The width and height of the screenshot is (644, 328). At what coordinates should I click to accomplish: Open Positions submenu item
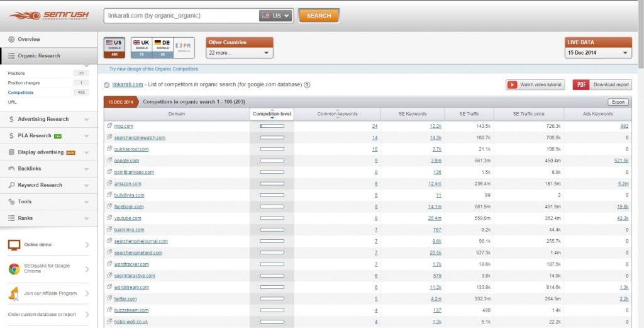pos(16,73)
